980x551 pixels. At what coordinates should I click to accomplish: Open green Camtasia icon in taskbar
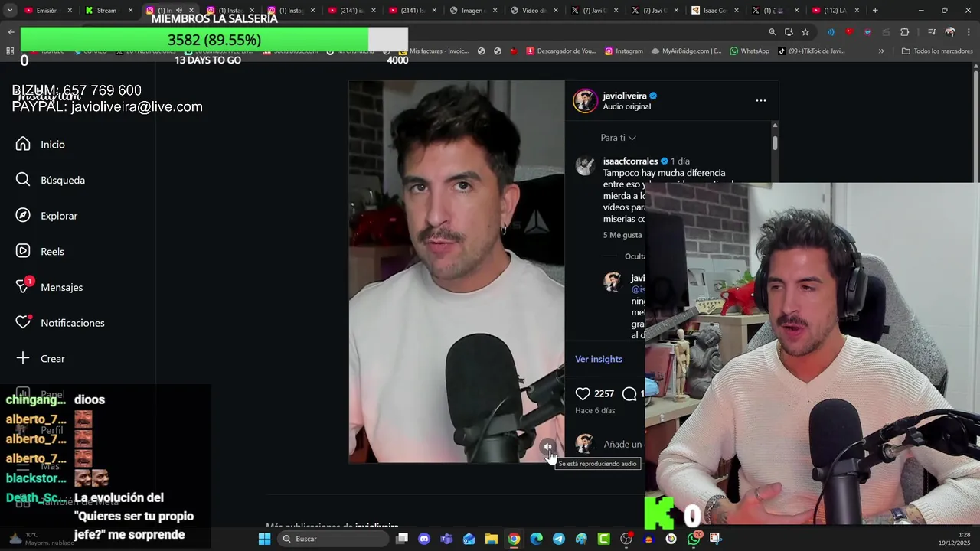[604, 539]
